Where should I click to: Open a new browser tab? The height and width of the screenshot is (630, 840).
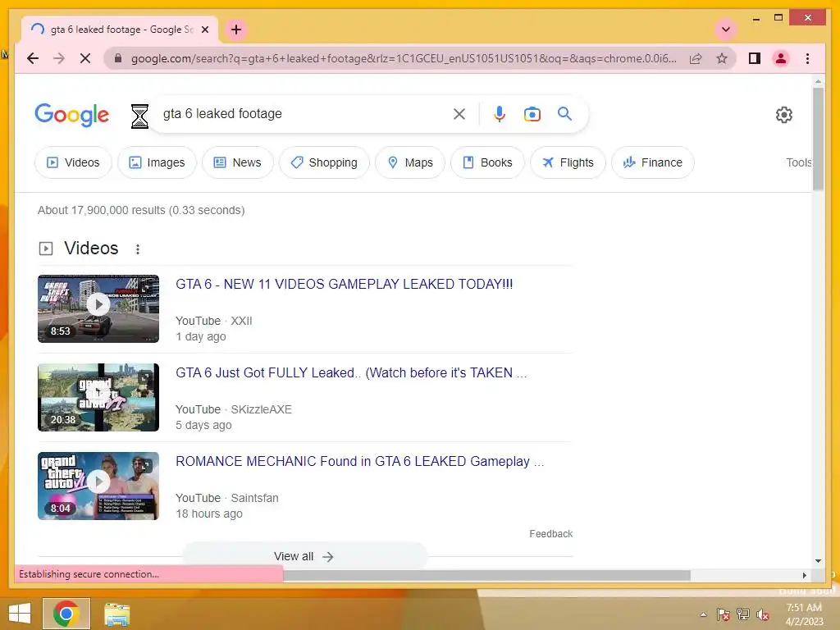tap(236, 30)
